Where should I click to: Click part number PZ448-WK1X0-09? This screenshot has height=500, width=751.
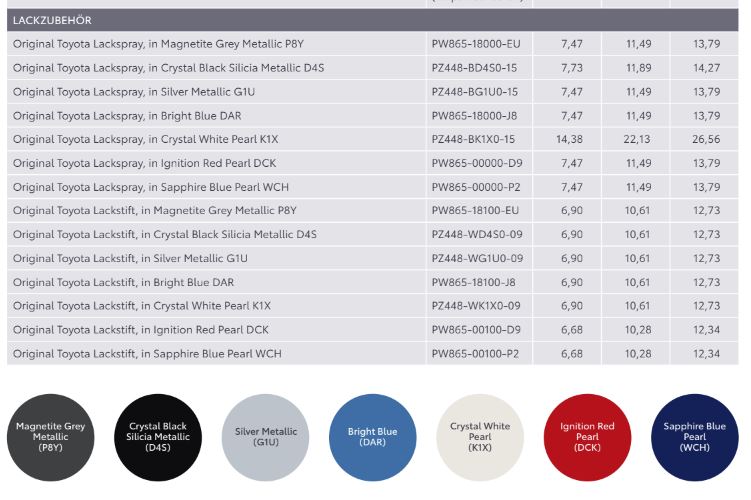click(x=477, y=306)
